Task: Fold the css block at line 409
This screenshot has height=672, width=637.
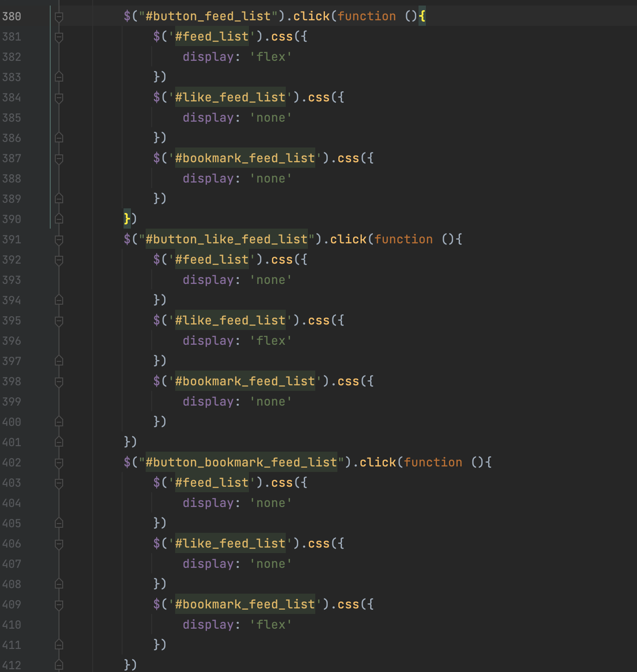Action: point(59,605)
